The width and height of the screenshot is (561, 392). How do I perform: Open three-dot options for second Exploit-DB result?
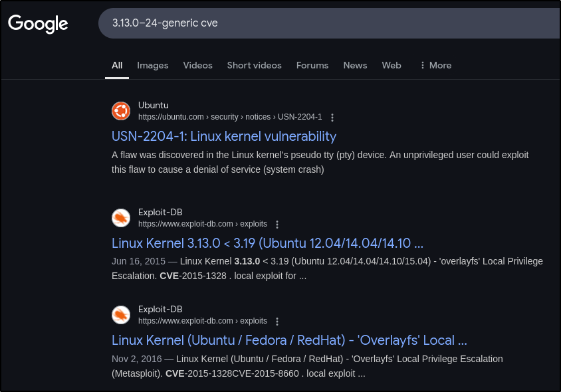277,225
